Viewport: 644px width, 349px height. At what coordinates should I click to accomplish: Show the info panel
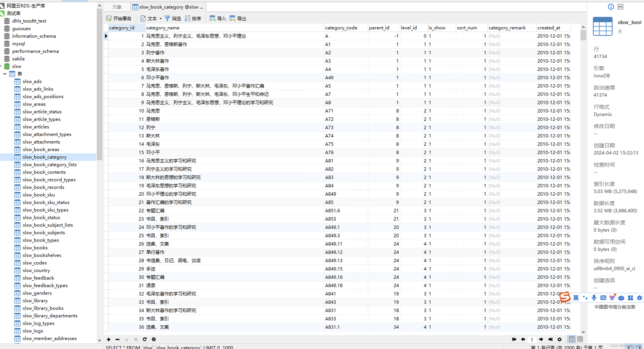click(x=611, y=7)
